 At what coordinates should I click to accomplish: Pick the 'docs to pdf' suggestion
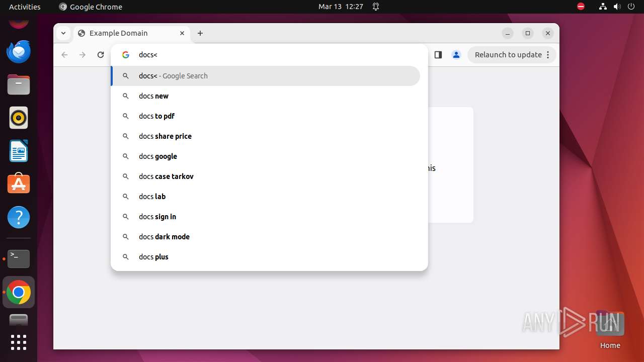pyautogui.click(x=266, y=116)
